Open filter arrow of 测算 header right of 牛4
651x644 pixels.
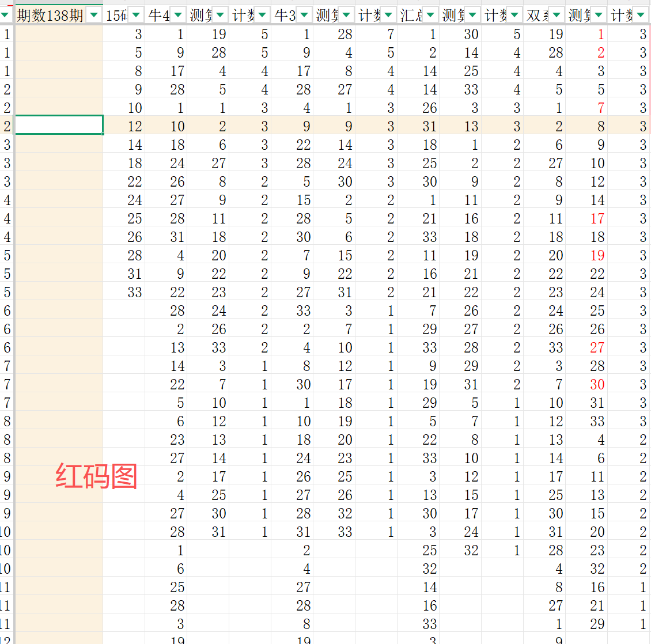[x=220, y=16]
